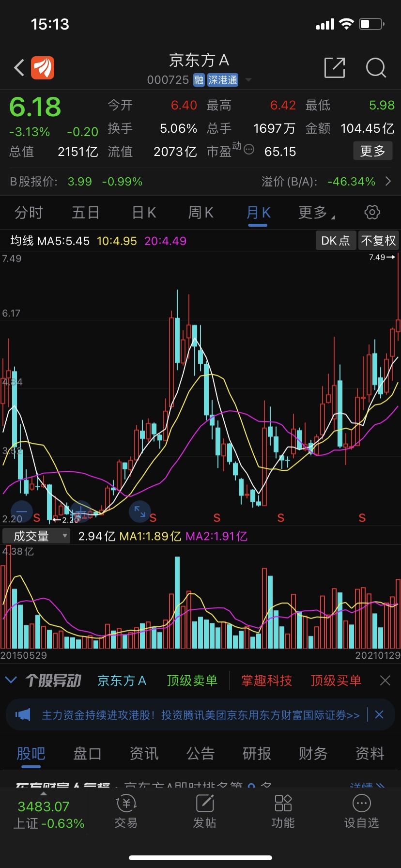Select the 股吧 tab
The width and height of the screenshot is (401, 868).
point(31,753)
